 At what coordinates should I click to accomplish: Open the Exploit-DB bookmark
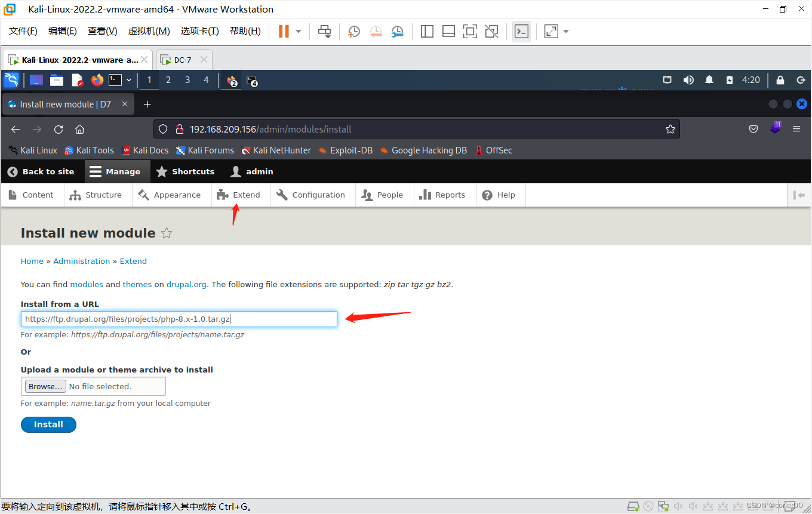coord(346,150)
